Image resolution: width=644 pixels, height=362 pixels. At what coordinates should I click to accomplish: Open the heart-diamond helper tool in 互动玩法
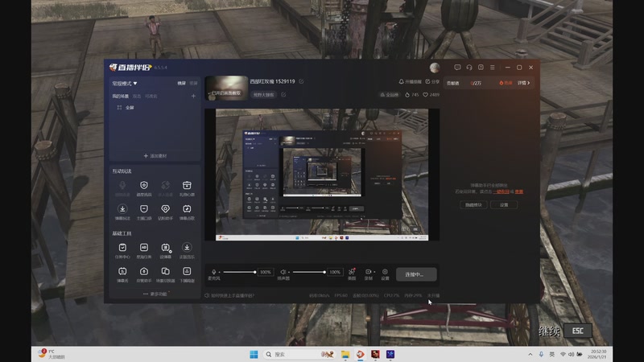pyautogui.click(x=165, y=212)
